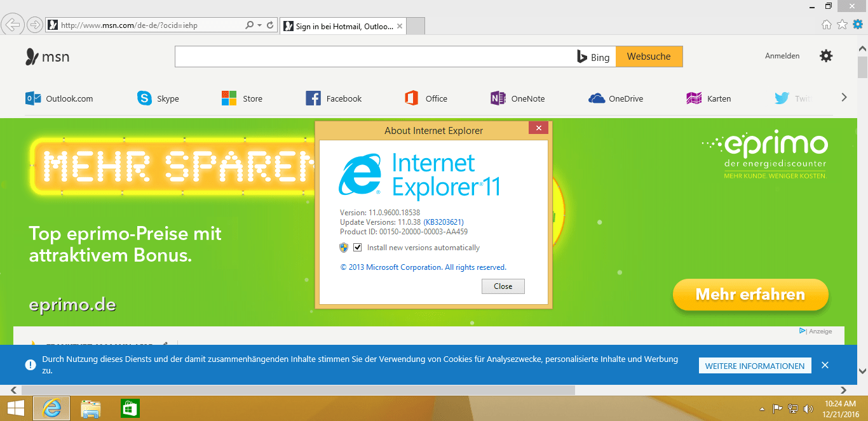Click the search magnifier in address bar
The width and height of the screenshot is (868, 421).
pos(249,25)
